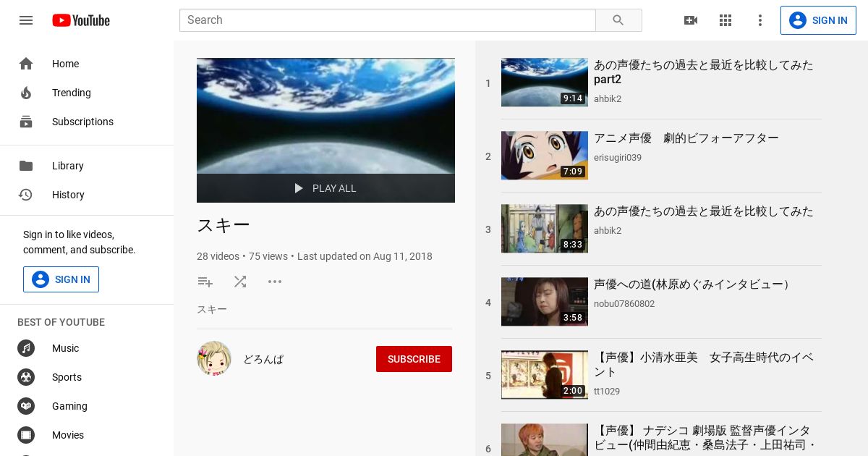Screen dimensions: 868x456
Task: Open title アニメ声優 劇的ビフォーアフター
Action: tap(686, 138)
